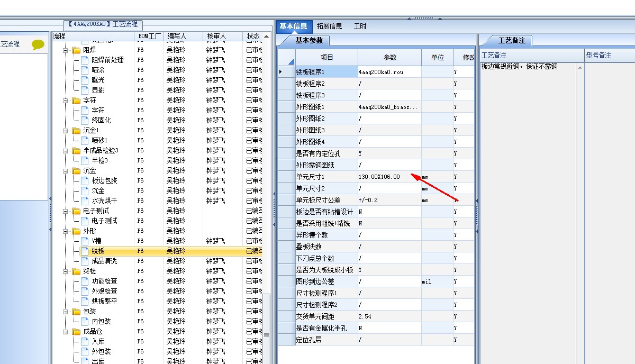The image size is (635, 364).
Task: Click the 流程 column header
Action: click(x=93, y=36)
